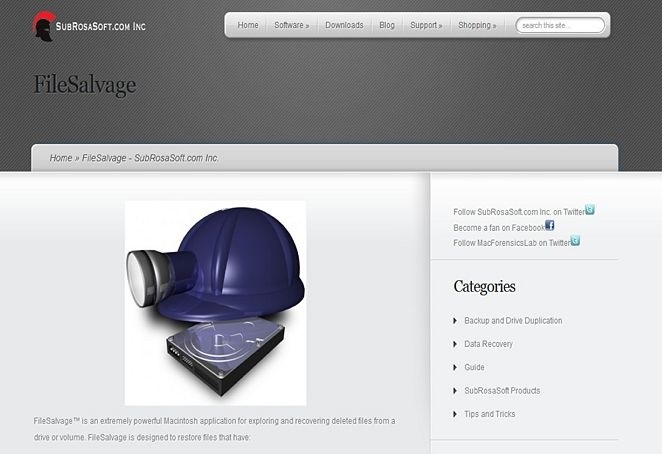Go to the Home navigation item

(248, 25)
